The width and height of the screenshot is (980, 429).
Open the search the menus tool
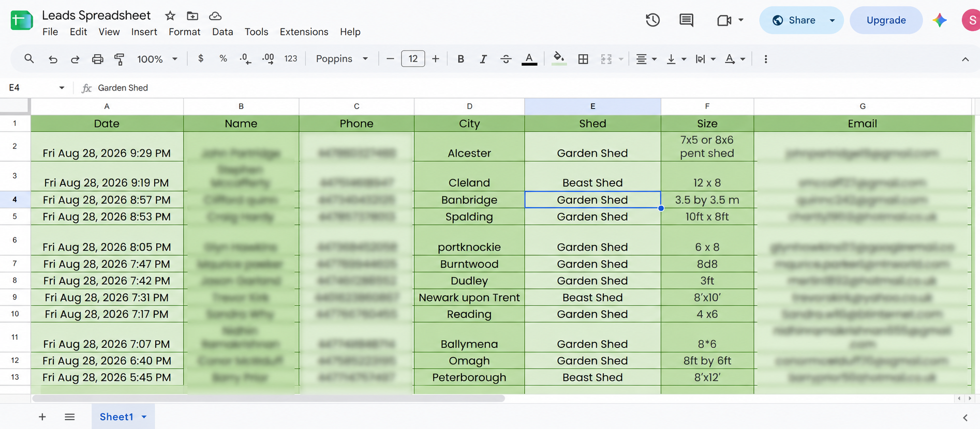click(29, 59)
